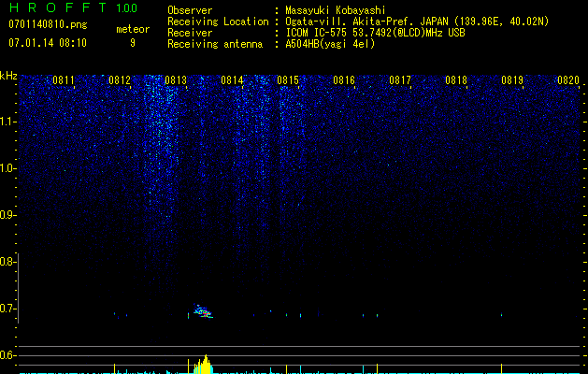Click the 0.8 kHz axis label
The height and width of the screenshot is (374, 588).
click(7, 262)
